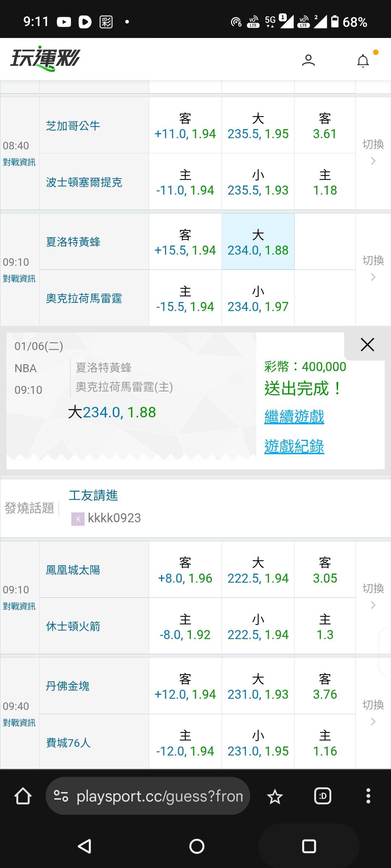Open 對戰資訊 for the 08:40 game

[x=19, y=162]
